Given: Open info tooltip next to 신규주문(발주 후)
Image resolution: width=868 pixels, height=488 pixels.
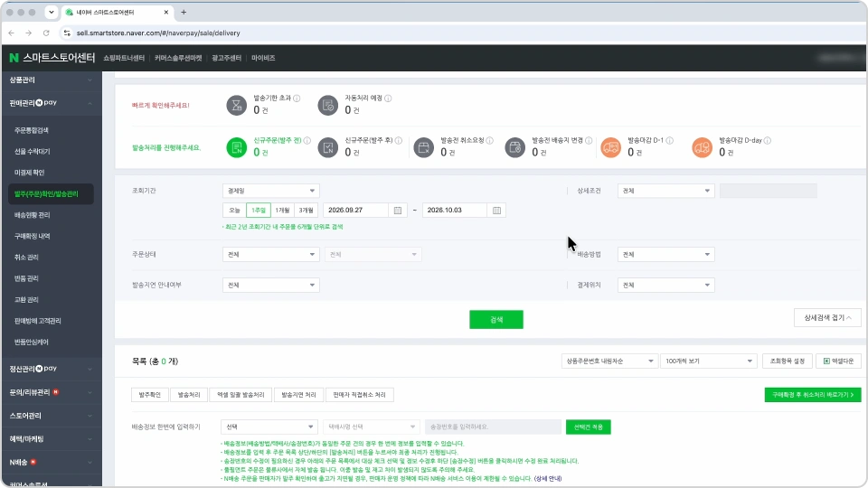Looking at the screenshot, I should [399, 141].
